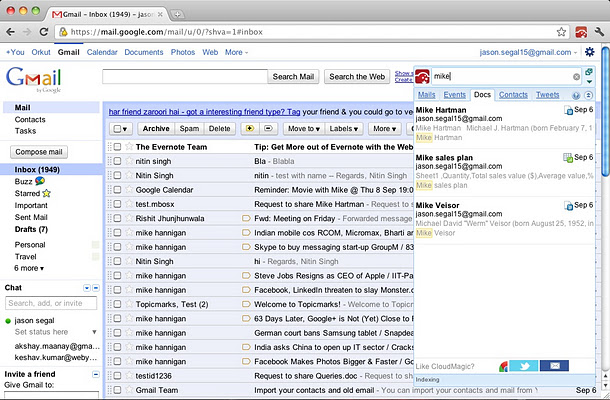Open the CloudMagic help icon

(576, 95)
